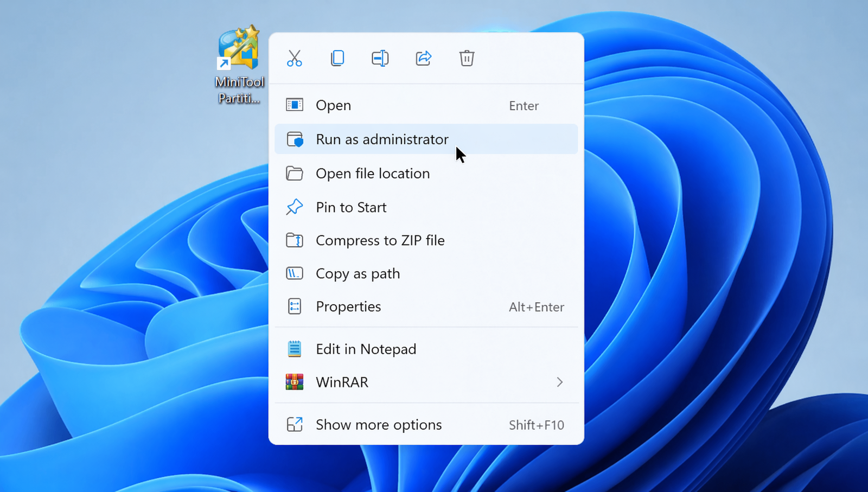Click the Copy icon in context menu
Image resolution: width=868 pixels, height=492 pixels.
(x=337, y=58)
